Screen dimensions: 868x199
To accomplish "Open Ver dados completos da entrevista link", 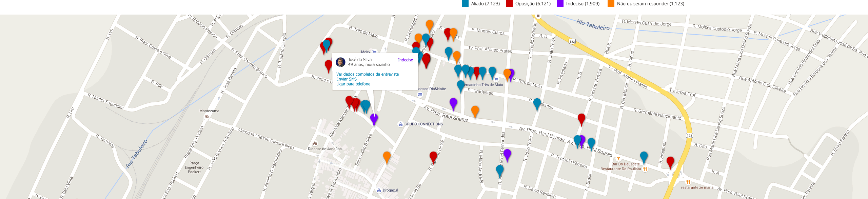I will tap(367, 74).
